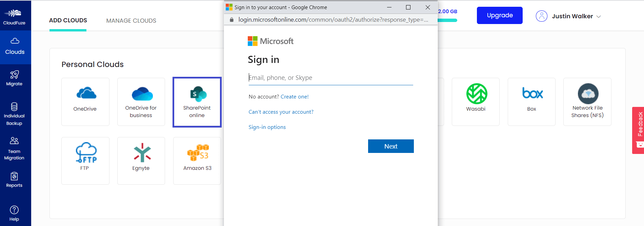Click the storage usage progress bar
The width and height of the screenshot is (644, 226).
[447, 20]
